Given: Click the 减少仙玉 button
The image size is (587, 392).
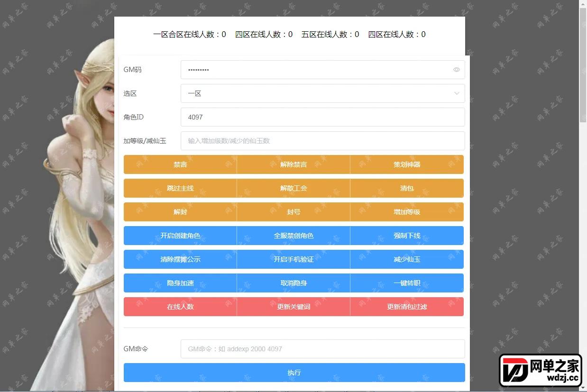Looking at the screenshot, I should (407, 259).
